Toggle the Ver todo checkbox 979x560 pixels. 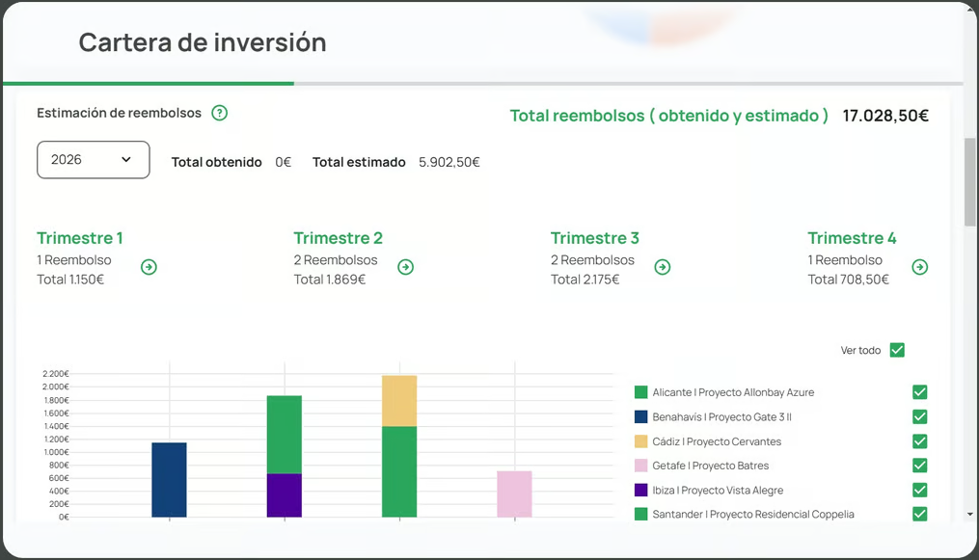click(x=897, y=350)
